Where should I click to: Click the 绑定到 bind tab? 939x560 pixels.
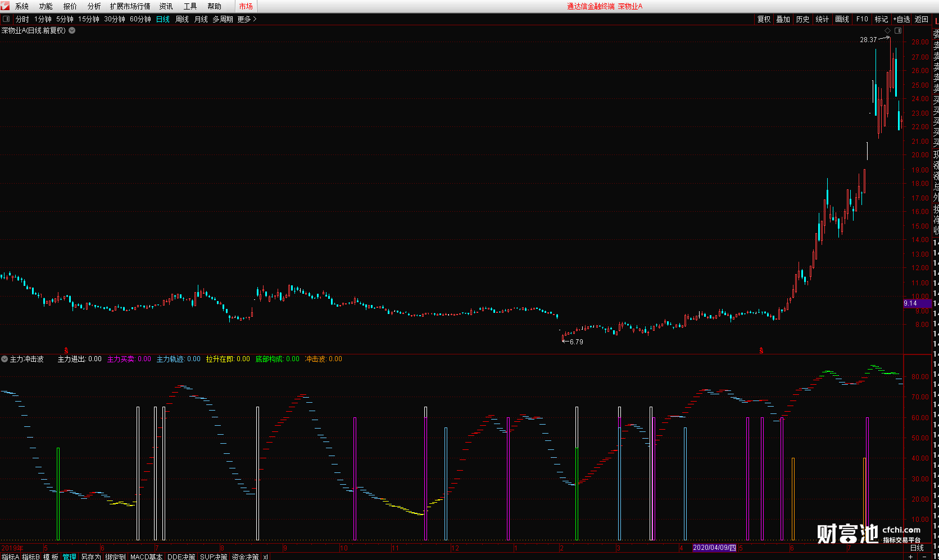tap(116, 557)
